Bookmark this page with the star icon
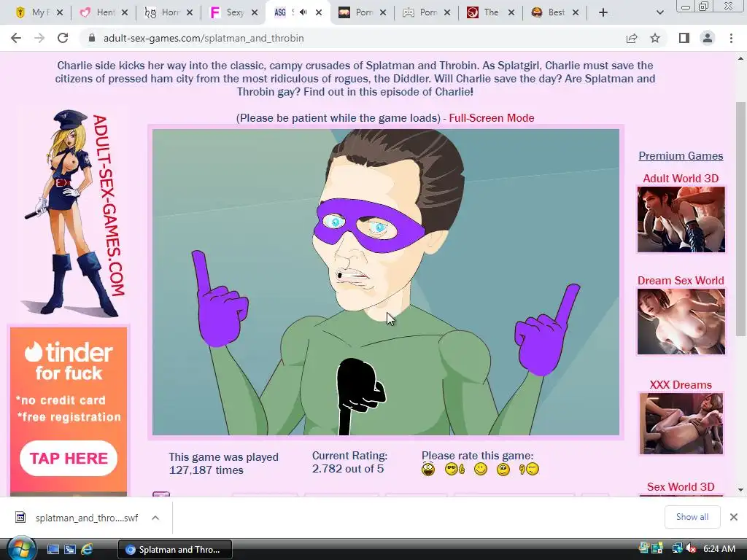747x560 pixels. 655,38
